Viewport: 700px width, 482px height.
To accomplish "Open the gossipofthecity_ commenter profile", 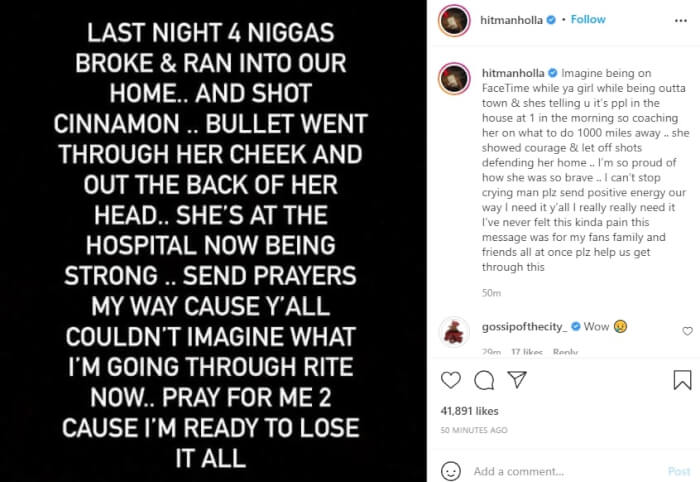I will (x=525, y=327).
